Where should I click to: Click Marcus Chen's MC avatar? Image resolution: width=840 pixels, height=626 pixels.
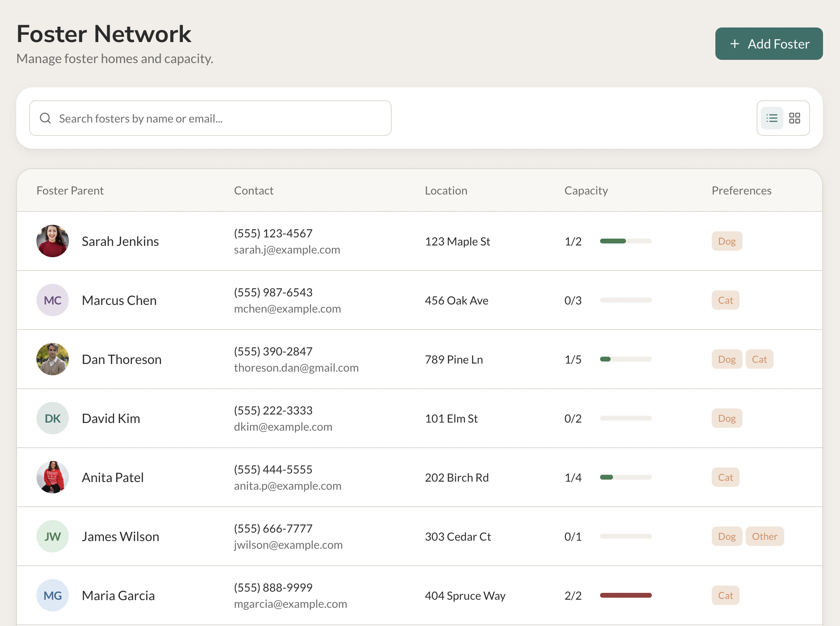point(53,300)
